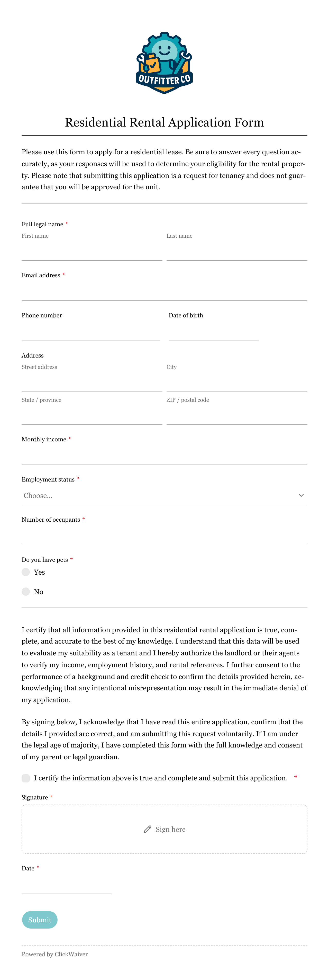This screenshot has width=329, height=980.
Task: Click the Sign here signature area
Action: click(x=164, y=829)
